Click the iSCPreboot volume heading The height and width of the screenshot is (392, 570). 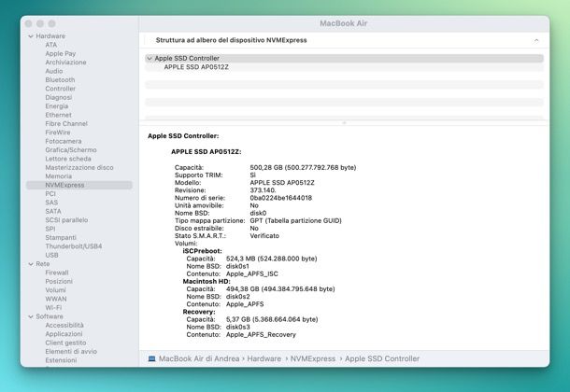(202, 251)
